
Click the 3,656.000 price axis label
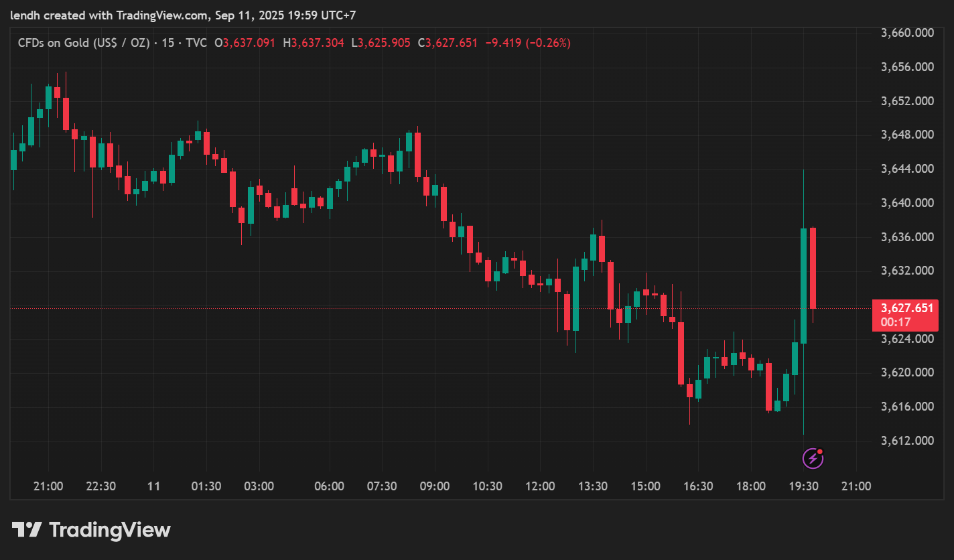coord(908,67)
